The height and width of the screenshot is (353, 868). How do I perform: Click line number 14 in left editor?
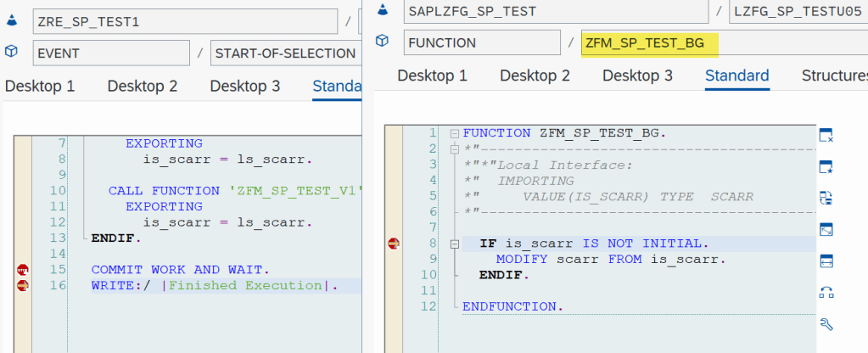click(58, 254)
